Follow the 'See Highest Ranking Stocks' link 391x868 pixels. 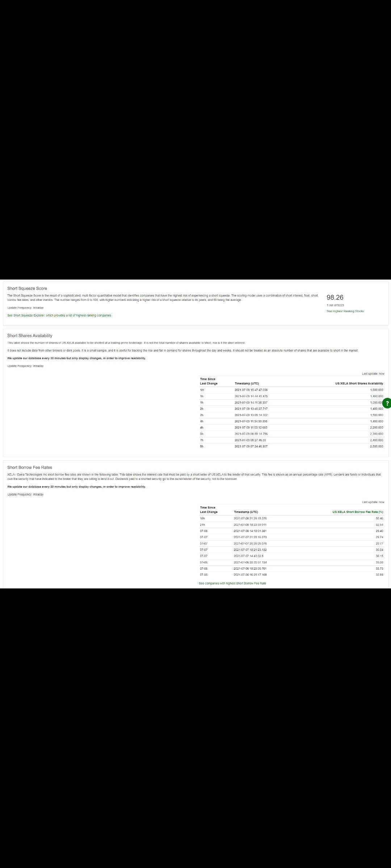(345, 311)
